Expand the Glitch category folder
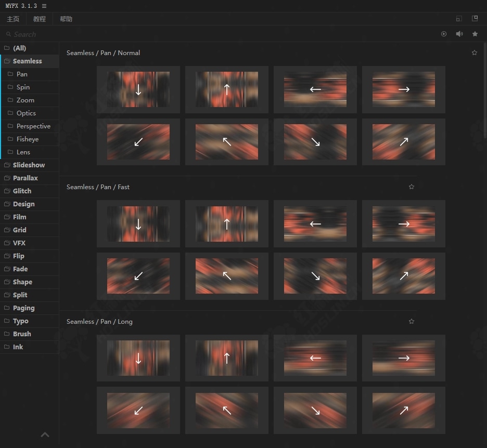The width and height of the screenshot is (487, 448). tap(22, 191)
